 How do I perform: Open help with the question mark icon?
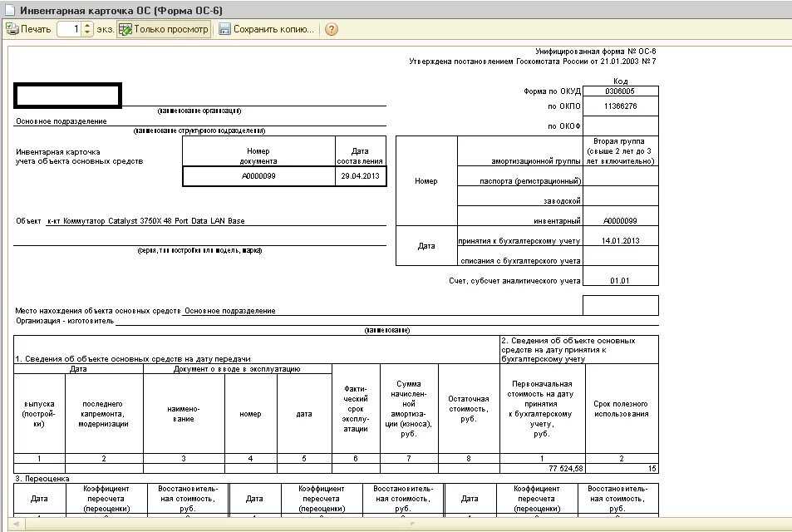[332, 29]
